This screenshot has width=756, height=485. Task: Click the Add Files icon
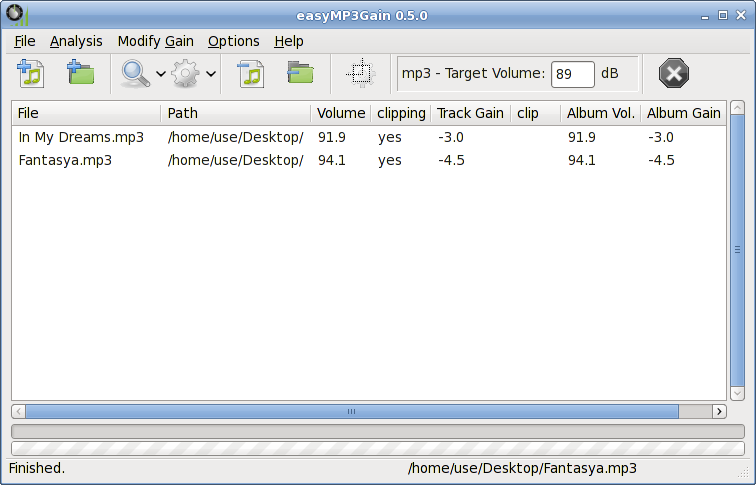coord(31,74)
